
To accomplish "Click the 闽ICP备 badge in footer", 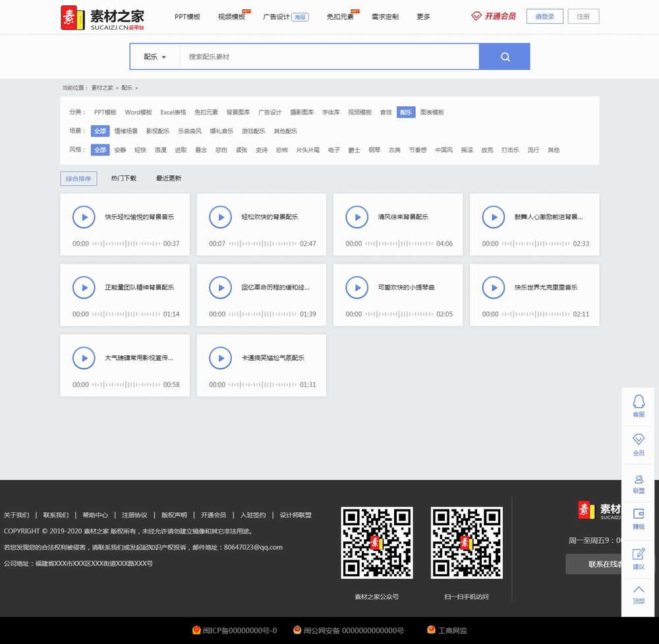I will click(x=235, y=630).
